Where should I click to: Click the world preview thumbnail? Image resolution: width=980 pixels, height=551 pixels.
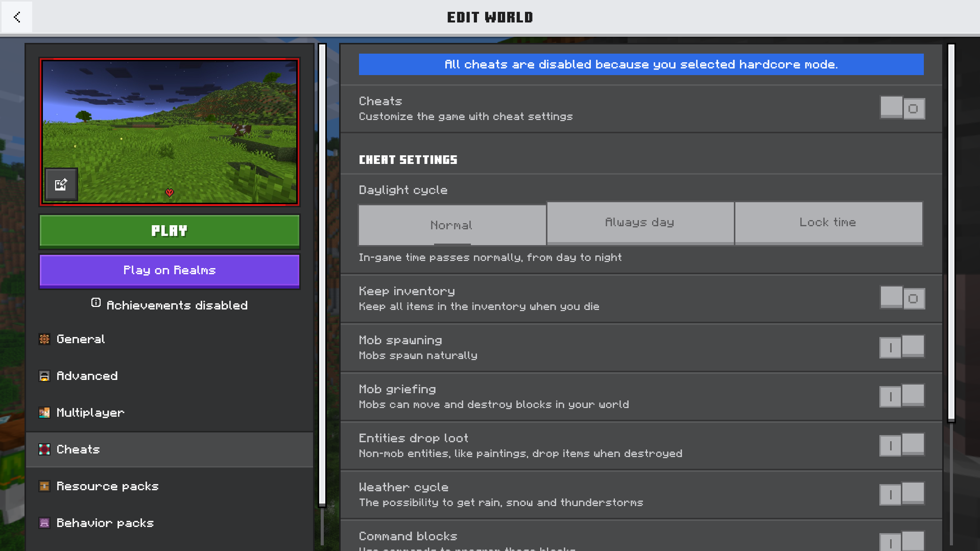[170, 132]
